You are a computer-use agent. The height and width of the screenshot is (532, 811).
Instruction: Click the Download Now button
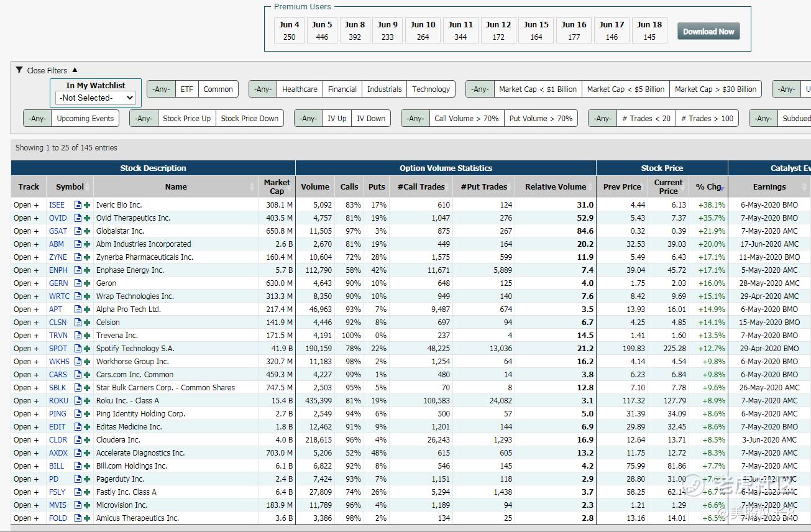pos(708,32)
